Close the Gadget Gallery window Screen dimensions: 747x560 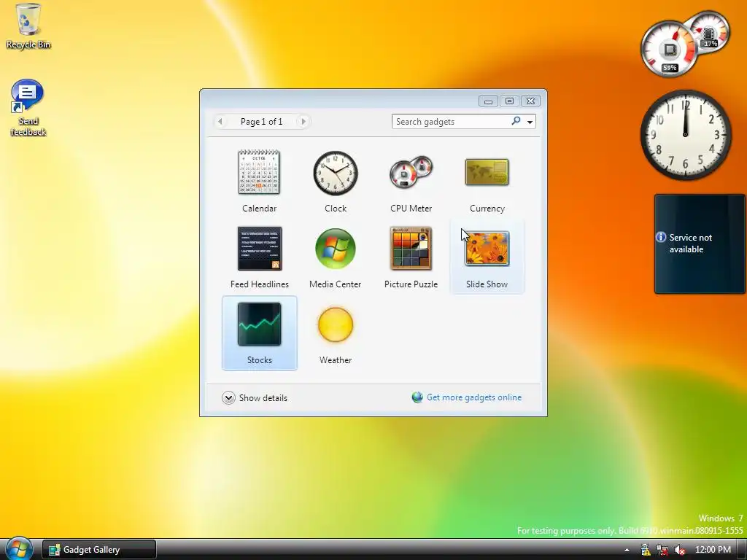point(530,101)
